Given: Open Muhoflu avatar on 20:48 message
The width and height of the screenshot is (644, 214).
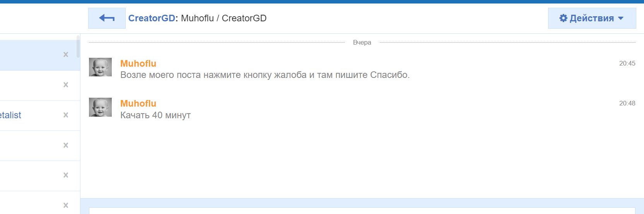Looking at the screenshot, I should (101, 107).
